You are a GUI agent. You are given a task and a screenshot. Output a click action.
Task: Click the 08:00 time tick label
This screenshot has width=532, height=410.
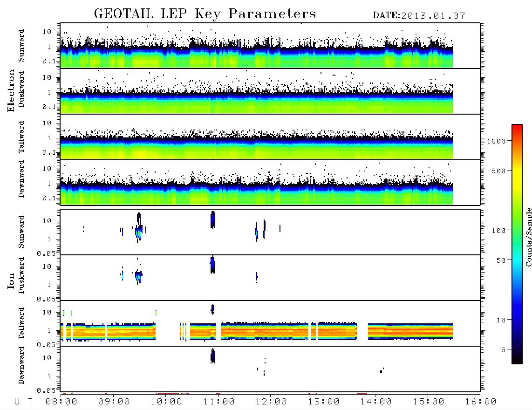[61, 402]
